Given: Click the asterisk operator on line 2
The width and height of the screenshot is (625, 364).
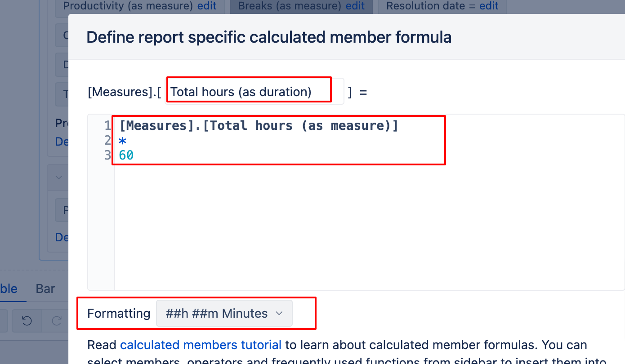Looking at the screenshot, I should 122,141.
